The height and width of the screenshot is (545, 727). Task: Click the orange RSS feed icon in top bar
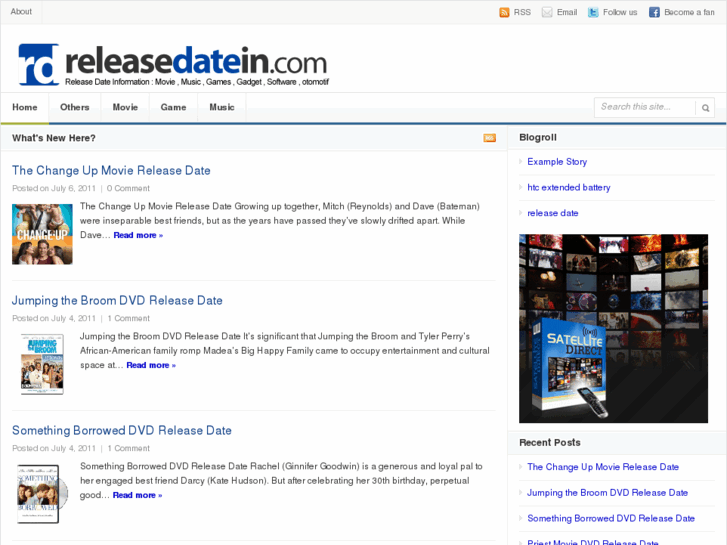504,13
